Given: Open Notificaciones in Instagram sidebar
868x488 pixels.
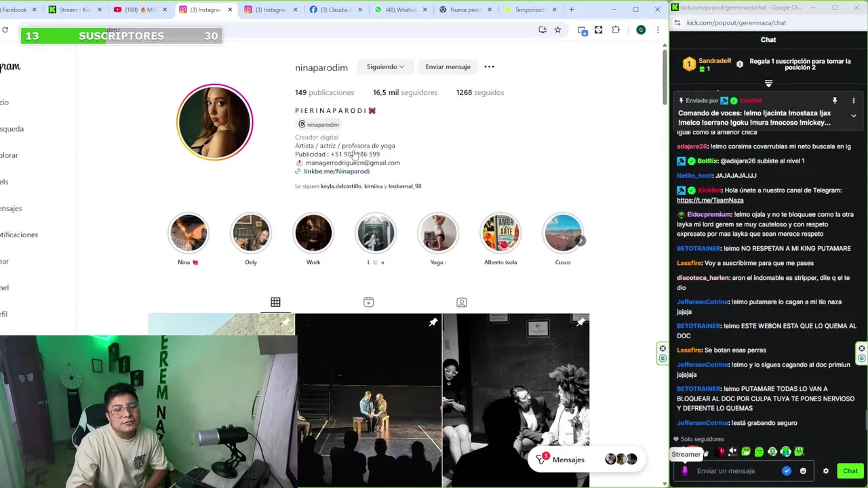Looking at the screenshot, I should click(19, 235).
